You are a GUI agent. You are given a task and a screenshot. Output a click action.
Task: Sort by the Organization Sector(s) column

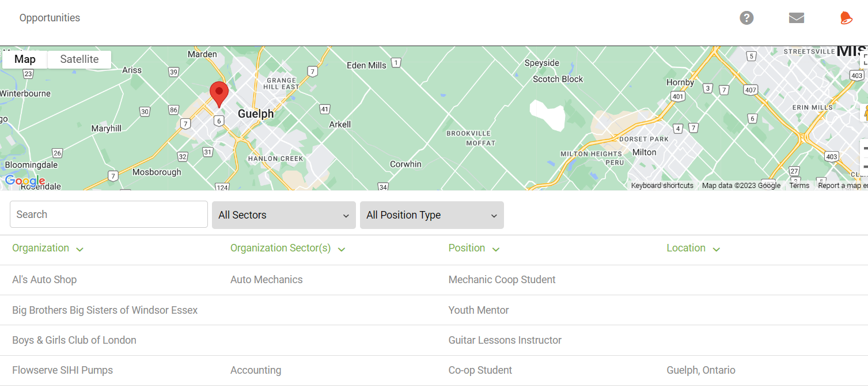tap(287, 249)
